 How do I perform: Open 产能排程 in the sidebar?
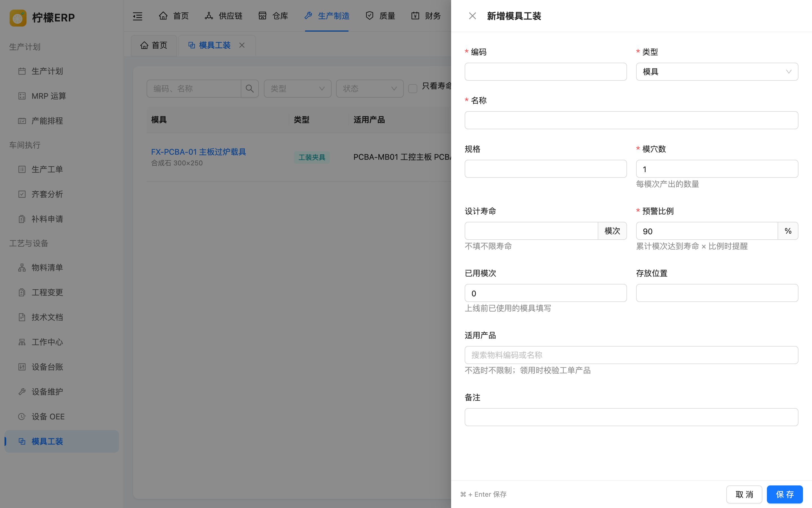click(62, 121)
